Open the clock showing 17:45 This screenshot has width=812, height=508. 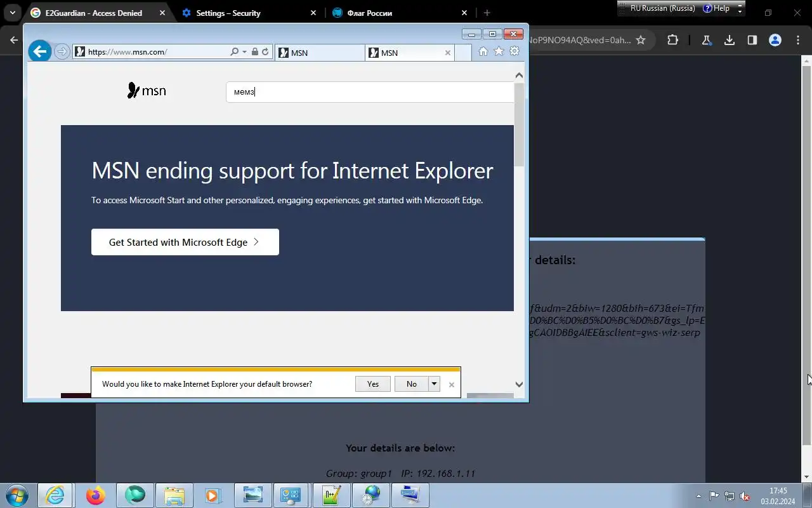[778, 496]
